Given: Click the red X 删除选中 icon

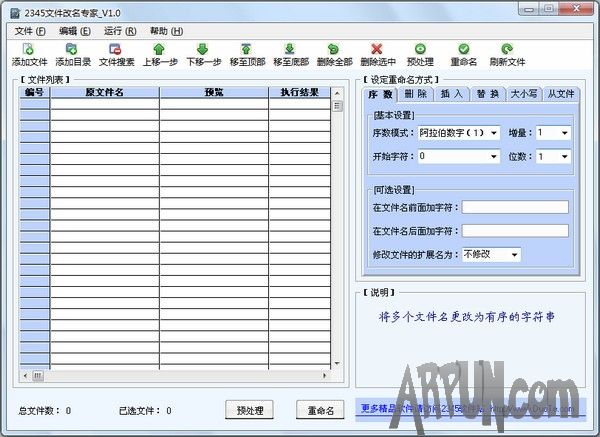Looking at the screenshot, I should pyautogui.click(x=377, y=49).
